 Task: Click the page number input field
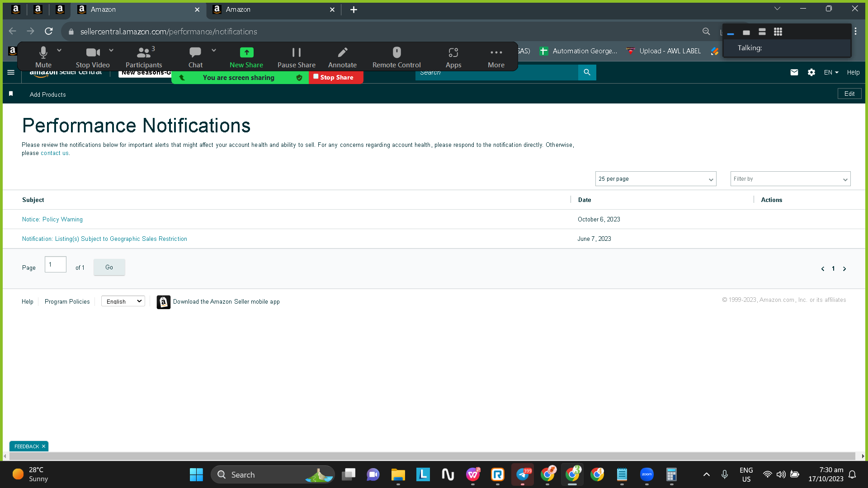pos(56,264)
